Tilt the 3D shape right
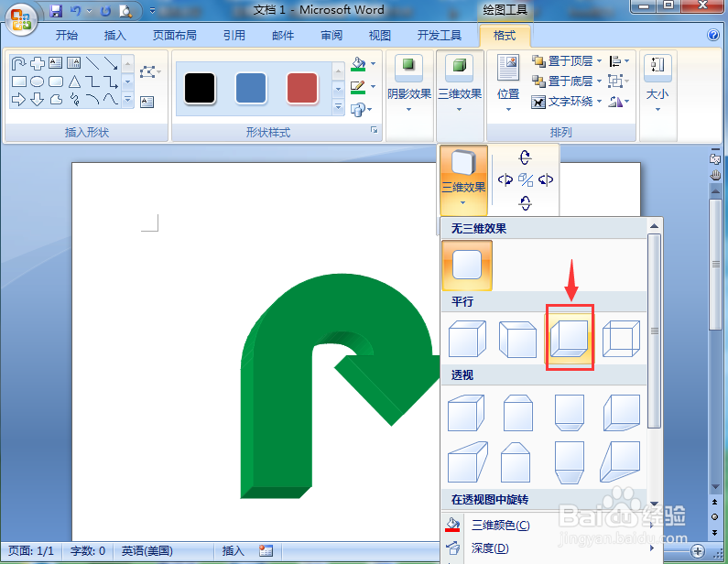 546,179
